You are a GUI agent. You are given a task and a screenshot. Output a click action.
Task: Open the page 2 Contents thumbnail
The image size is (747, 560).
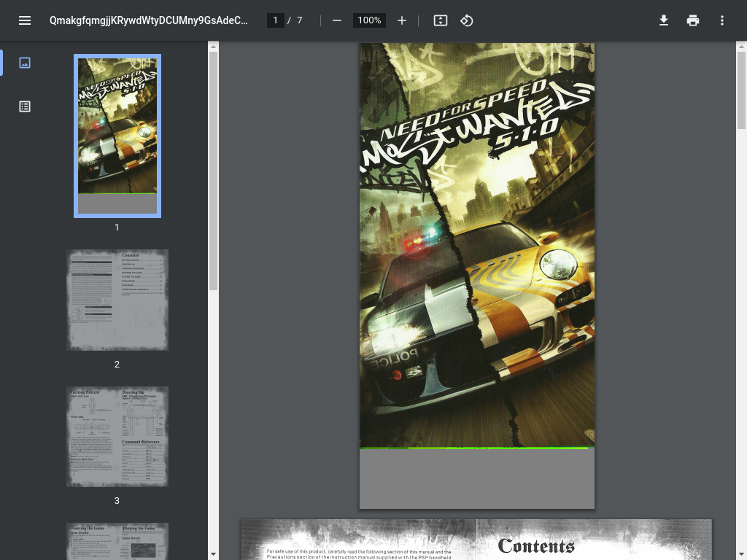pyautogui.click(x=117, y=300)
